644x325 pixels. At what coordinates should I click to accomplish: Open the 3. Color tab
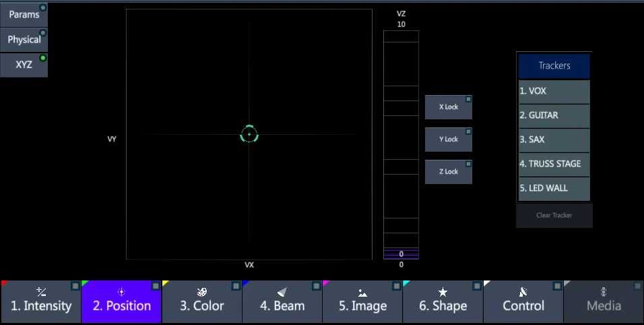point(201,301)
